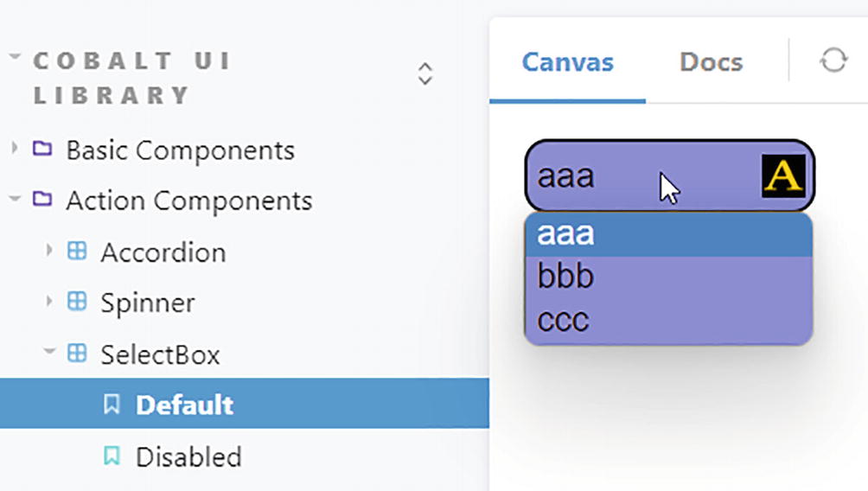Expand the Accordion tree arrow

[x=49, y=251]
